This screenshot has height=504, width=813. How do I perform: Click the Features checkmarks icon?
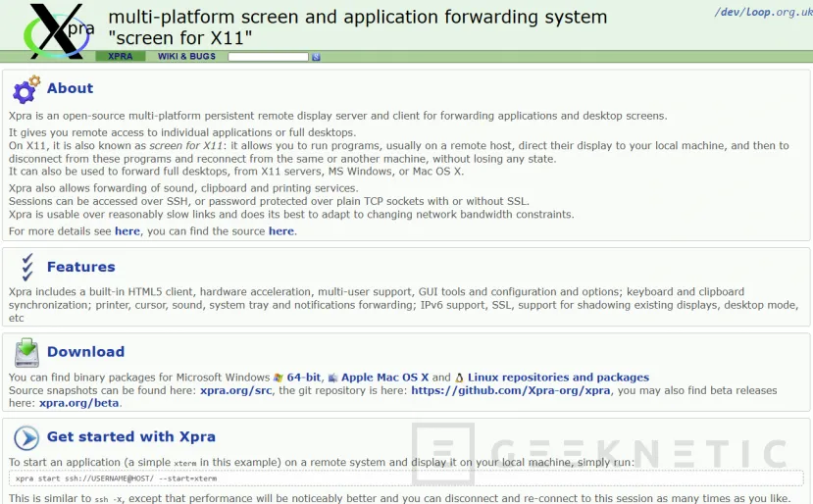pyautogui.click(x=26, y=267)
